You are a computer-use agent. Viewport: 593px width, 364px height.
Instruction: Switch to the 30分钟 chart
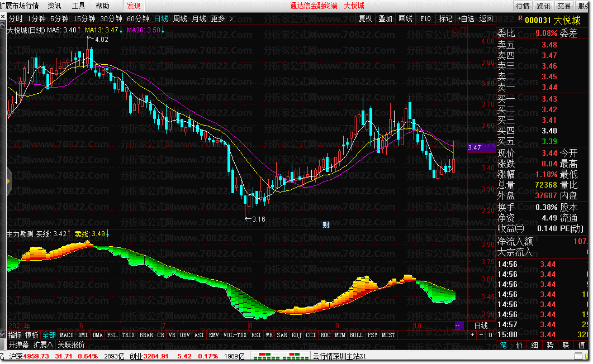[x=111, y=18]
